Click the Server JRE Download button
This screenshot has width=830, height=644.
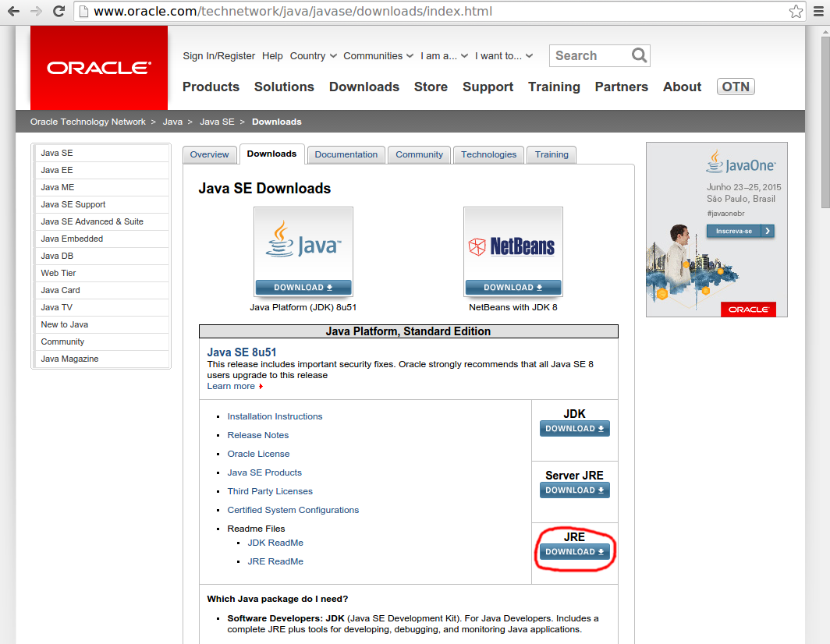[574, 490]
